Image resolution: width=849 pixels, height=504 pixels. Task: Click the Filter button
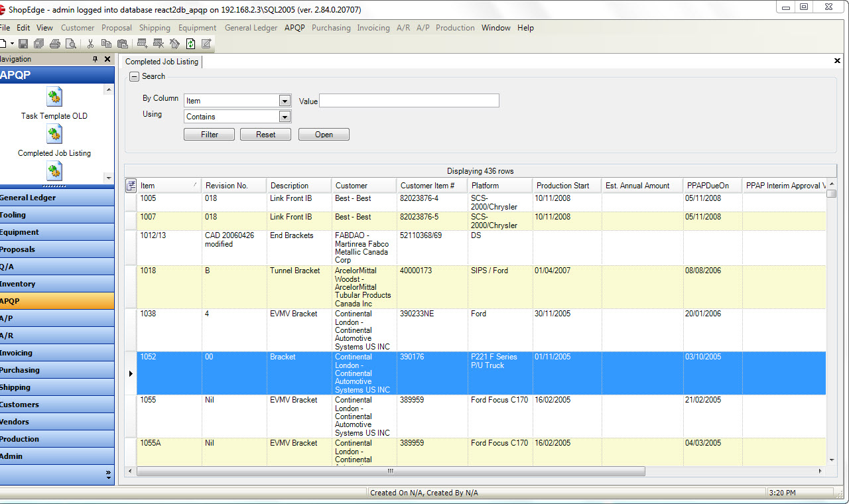(x=210, y=135)
